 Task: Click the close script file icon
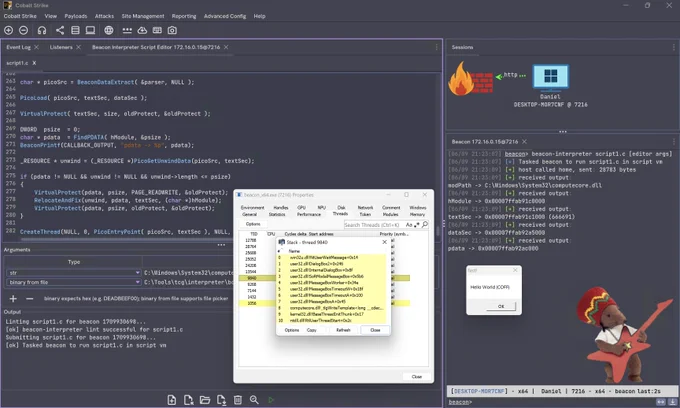click(188, 400)
